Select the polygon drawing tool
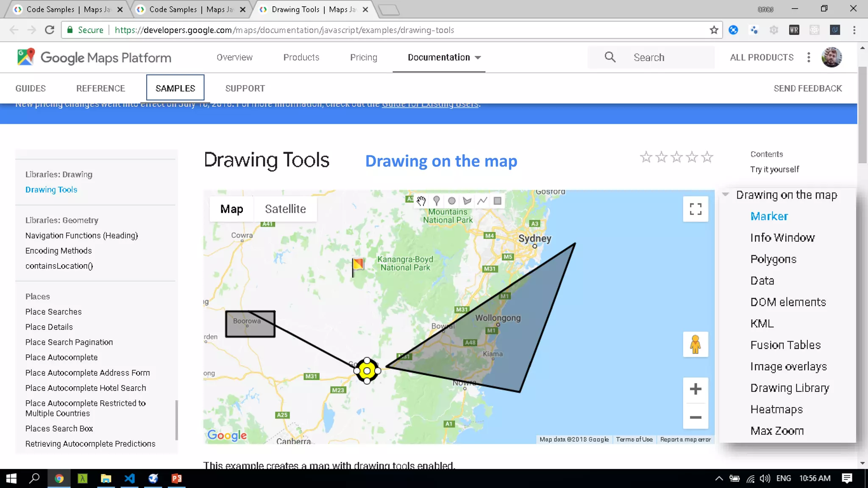Viewport: 868px width, 488px height. point(467,201)
